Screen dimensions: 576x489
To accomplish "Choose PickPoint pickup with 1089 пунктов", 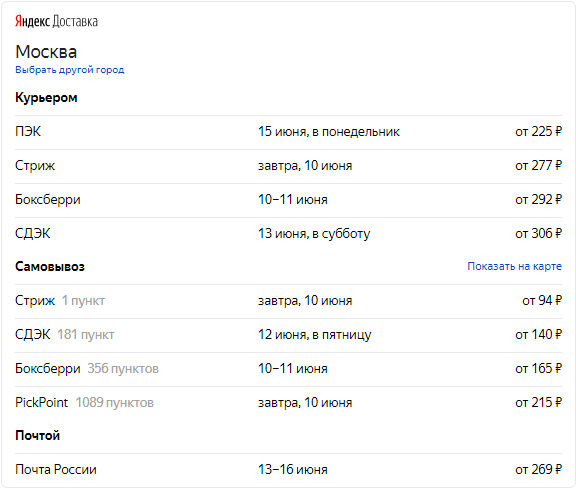I will 288,403.
